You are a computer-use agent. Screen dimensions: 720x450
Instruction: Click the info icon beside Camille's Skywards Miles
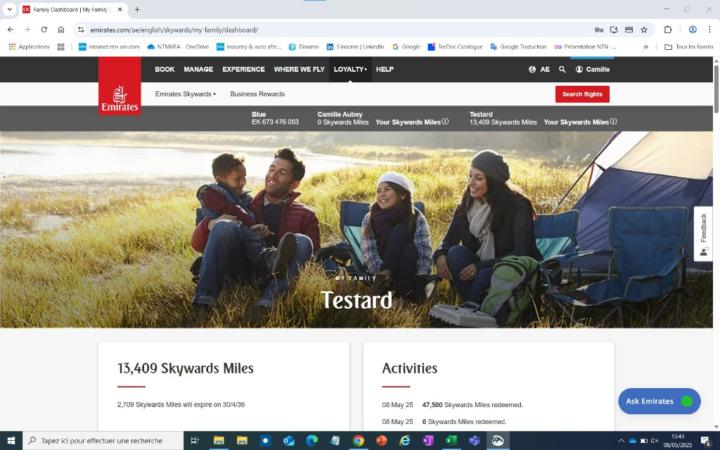(x=445, y=122)
